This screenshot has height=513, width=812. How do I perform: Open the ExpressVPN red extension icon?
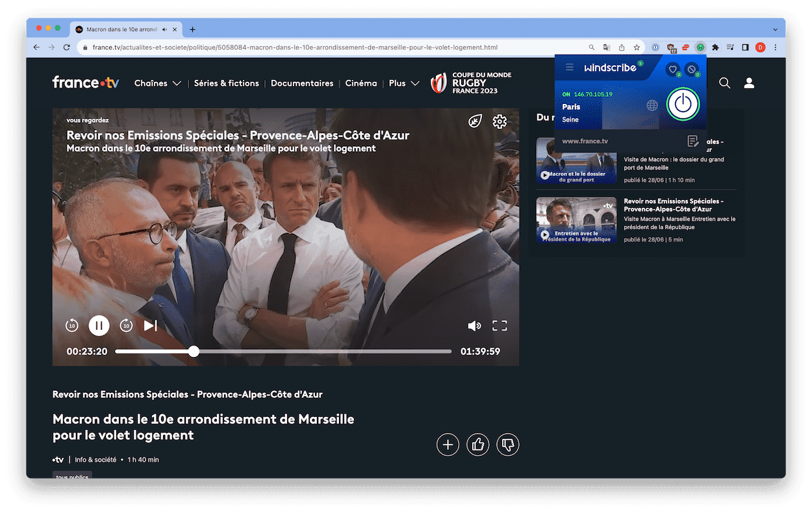(686, 47)
